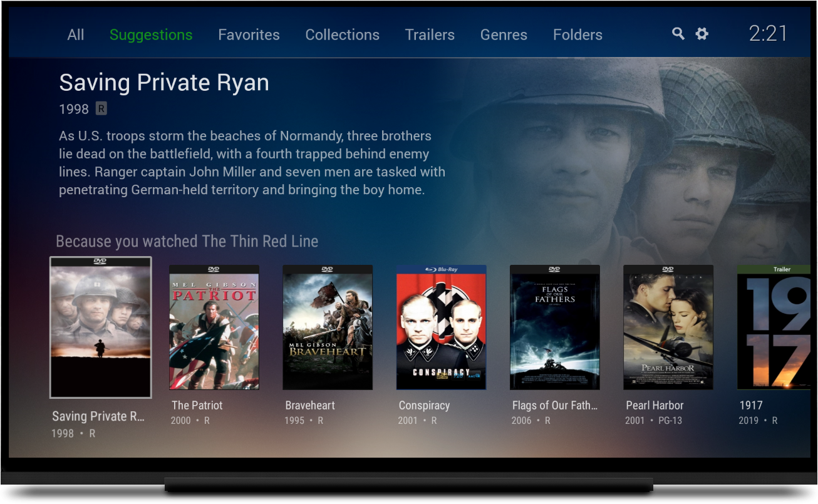Click the movie synopsis paragraph

point(252,163)
